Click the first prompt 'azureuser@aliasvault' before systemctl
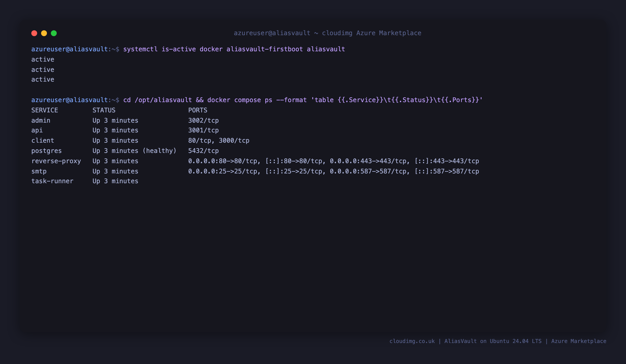 pos(69,49)
